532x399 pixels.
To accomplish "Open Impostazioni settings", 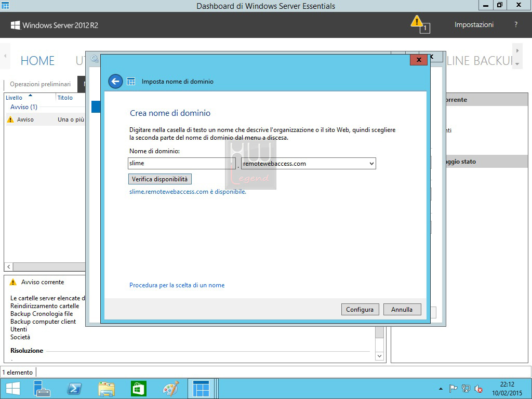I will (x=474, y=25).
